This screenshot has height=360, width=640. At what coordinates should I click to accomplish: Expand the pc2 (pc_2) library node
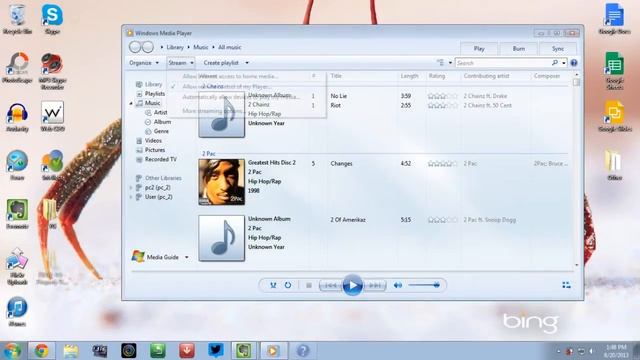(131, 188)
